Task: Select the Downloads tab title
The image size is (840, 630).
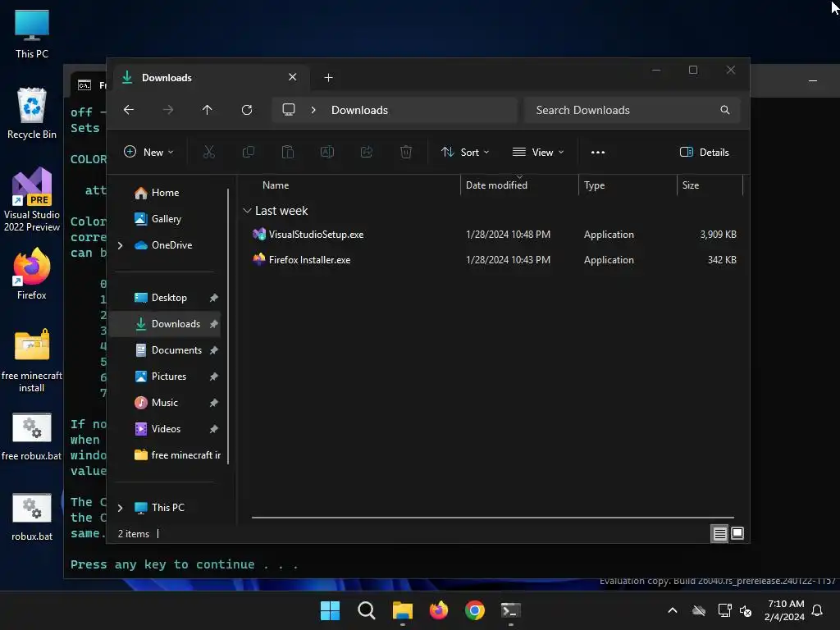Action: (167, 78)
